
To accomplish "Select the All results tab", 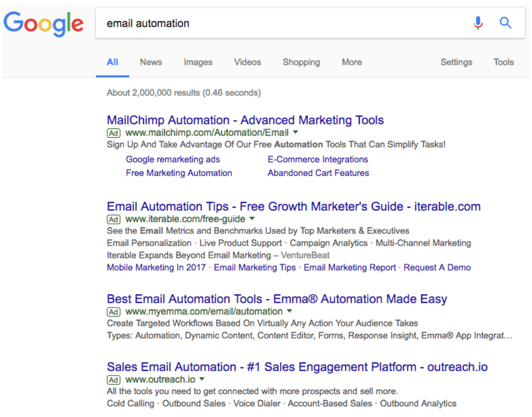I will click(x=113, y=62).
